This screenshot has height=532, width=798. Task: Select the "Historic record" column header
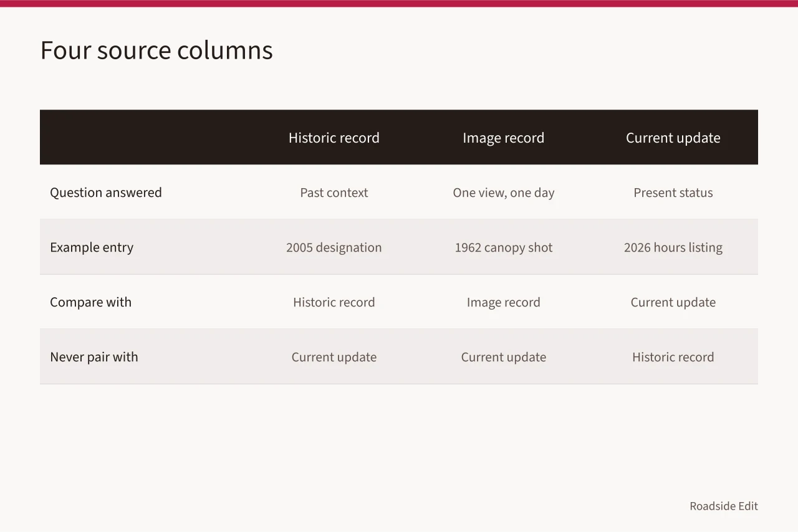[x=334, y=138]
